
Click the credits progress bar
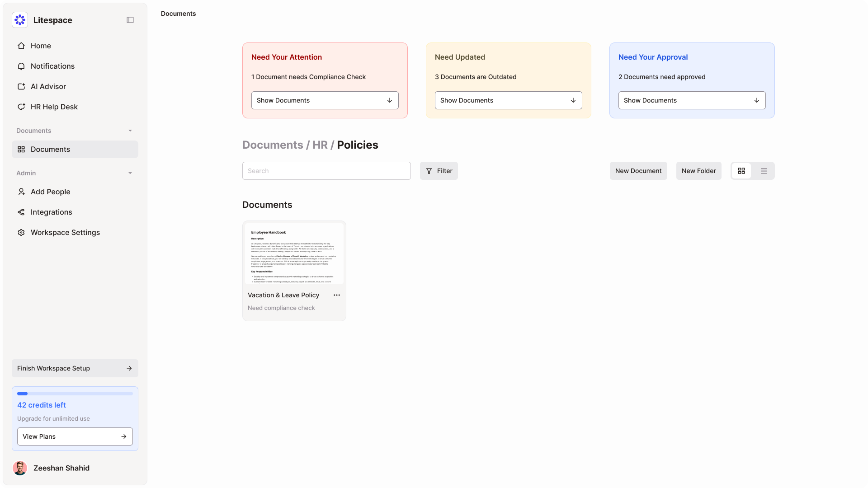75,394
